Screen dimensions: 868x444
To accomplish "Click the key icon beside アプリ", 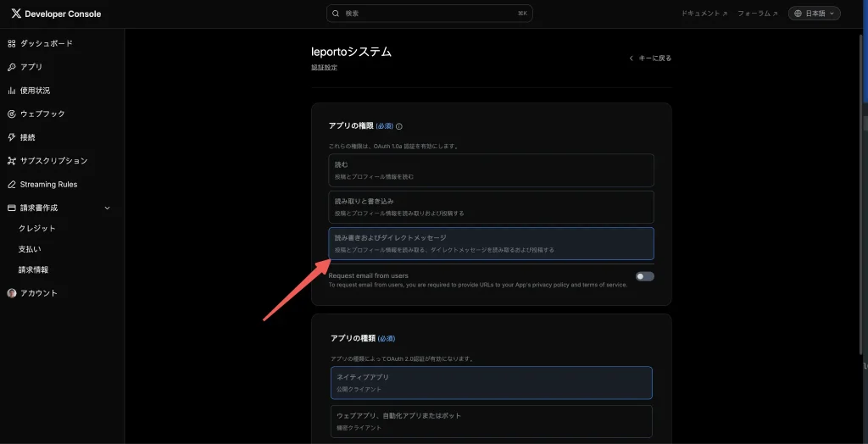I will tap(12, 67).
